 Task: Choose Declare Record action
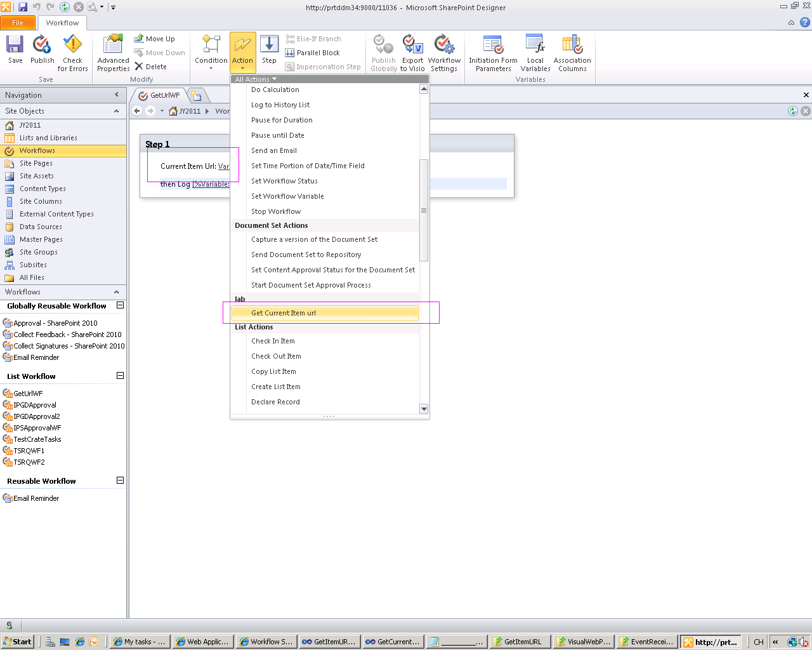(325, 402)
